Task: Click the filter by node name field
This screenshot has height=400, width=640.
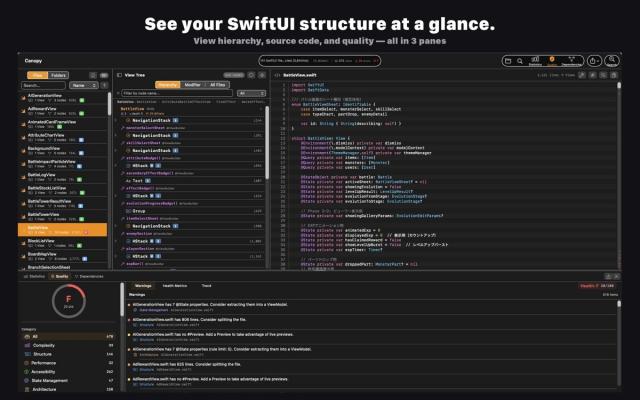Action: (177, 93)
